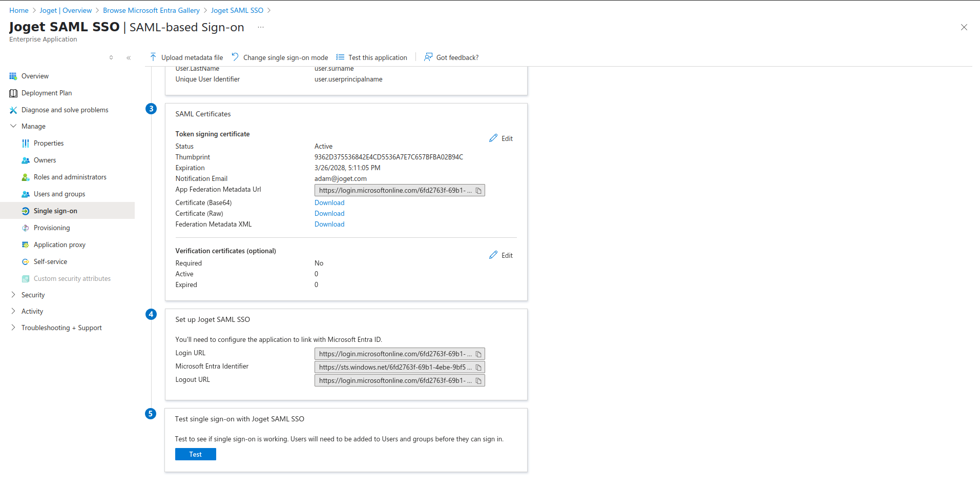Select the certificate Thumbprint value
The image size is (980, 488).
pos(389,157)
